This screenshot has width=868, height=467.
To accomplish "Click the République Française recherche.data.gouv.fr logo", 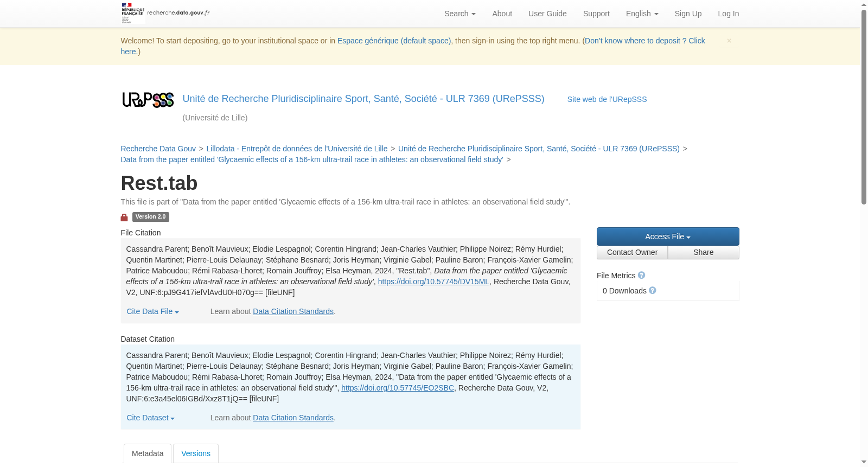I will [x=165, y=13].
